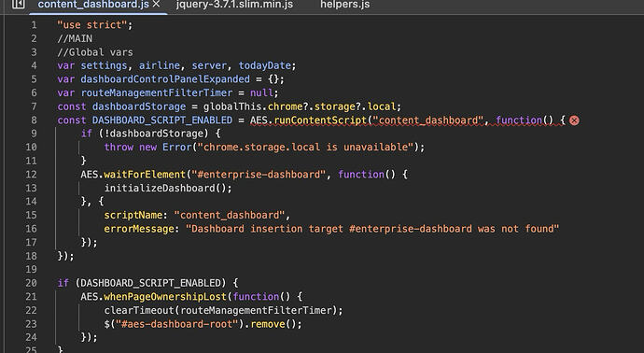Viewport: 644px width, 353px height.
Task: Open the helpers.js tab
Action: [x=345, y=5]
